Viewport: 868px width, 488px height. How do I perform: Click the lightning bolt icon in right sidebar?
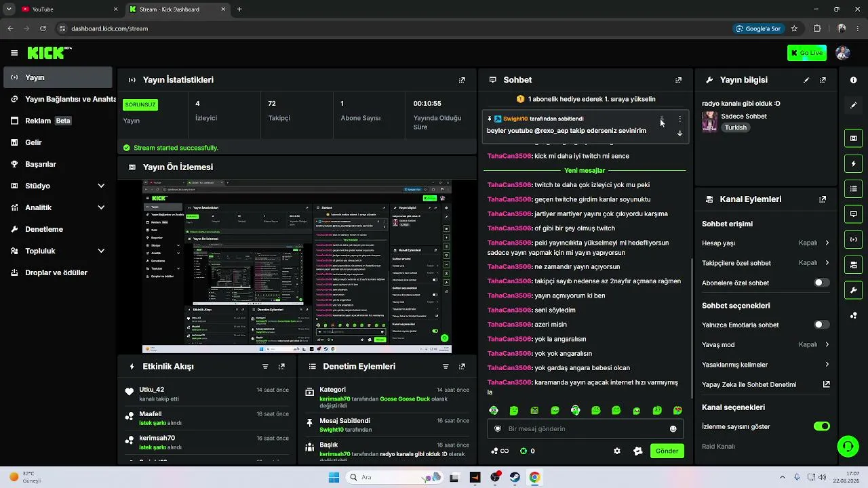pyautogui.click(x=853, y=164)
